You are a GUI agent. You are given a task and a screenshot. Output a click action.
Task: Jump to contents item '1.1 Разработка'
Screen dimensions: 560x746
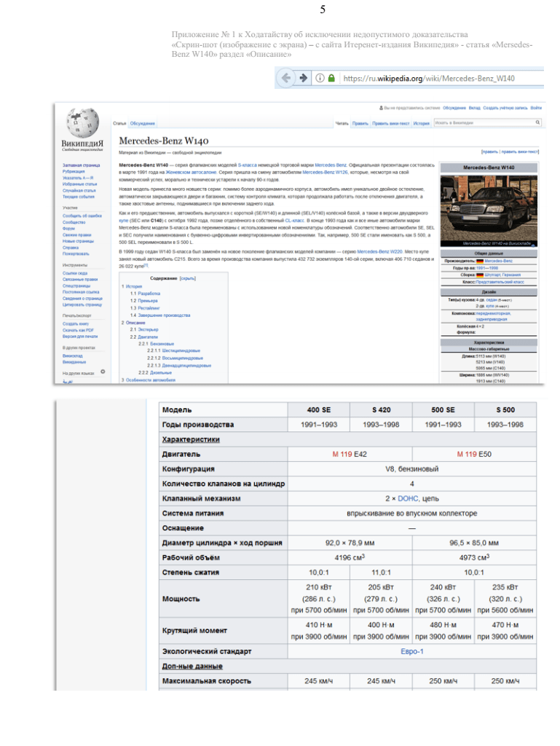tap(146, 294)
